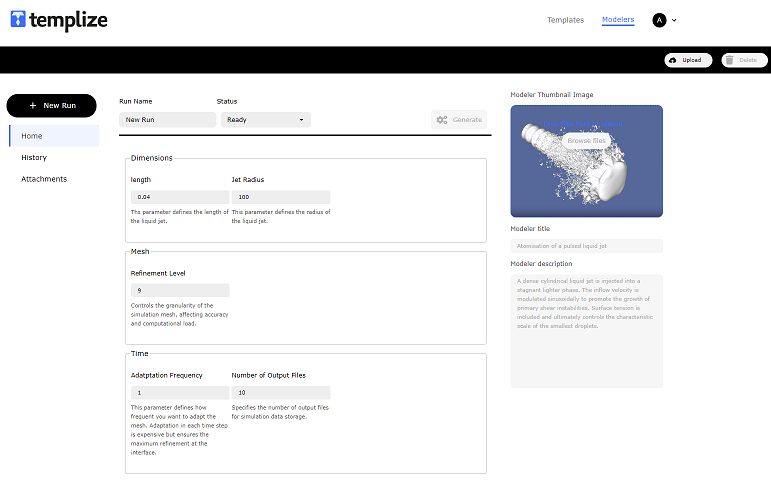This screenshot has height=481, width=771.
Task: Click Browse files on thumbnail
Action: 586,141
